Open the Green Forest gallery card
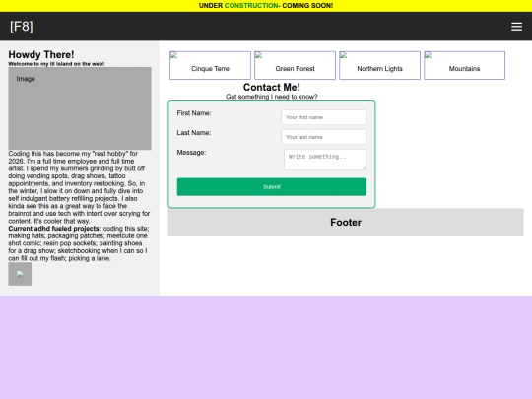The image size is (532, 399). point(295,65)
